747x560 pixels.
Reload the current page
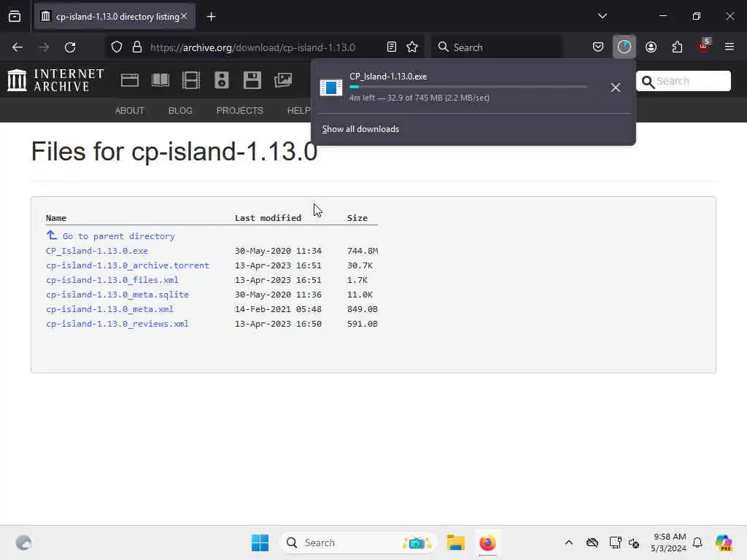pyautogui.click(x=70, y=47)
